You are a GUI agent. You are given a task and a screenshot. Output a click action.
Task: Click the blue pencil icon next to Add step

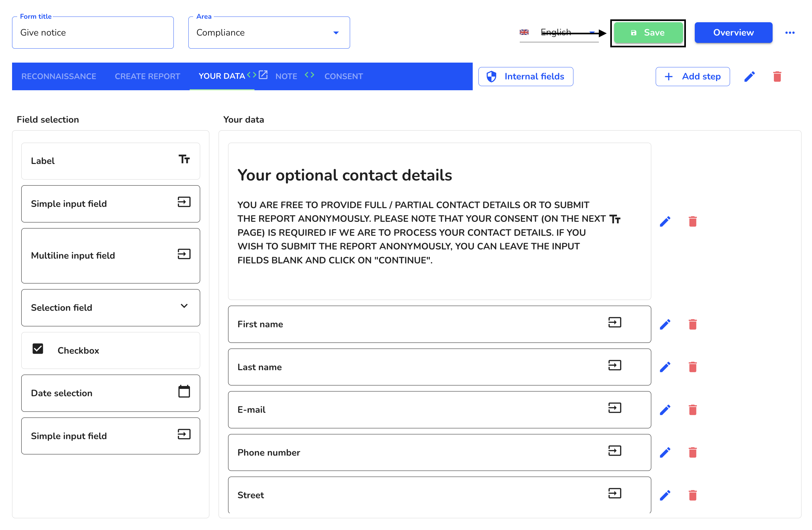(x=749, y=77)
